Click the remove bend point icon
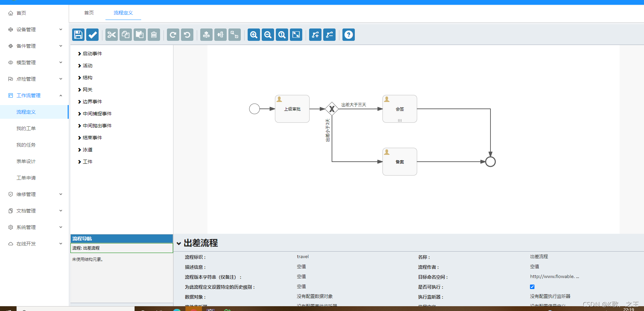Screen dimensions: 644x311 point(329,35)
